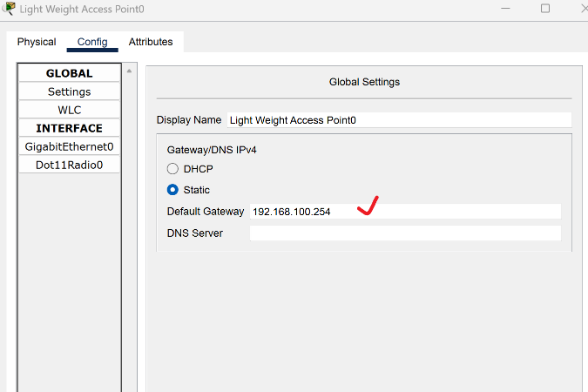Select the DHCP radio option
588x392 pixels.
(172, 169)
